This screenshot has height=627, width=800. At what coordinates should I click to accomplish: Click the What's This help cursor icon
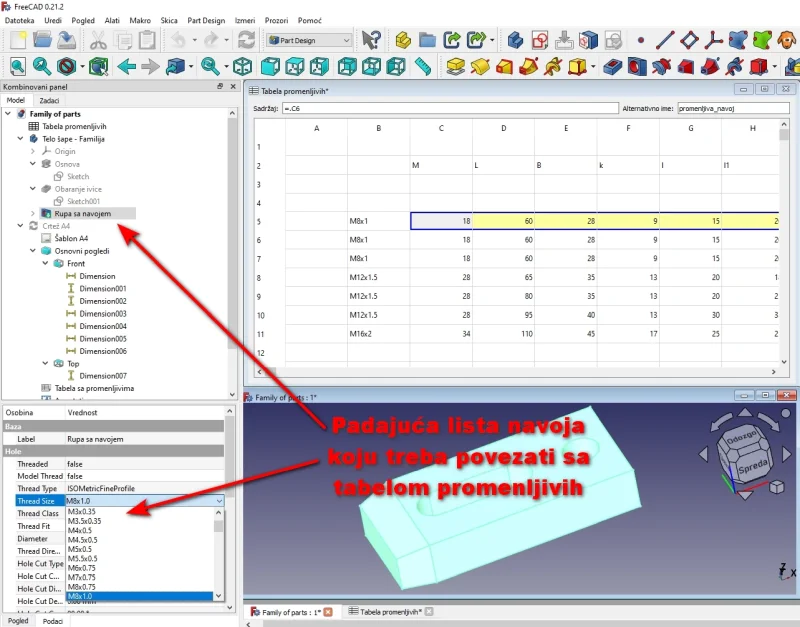[x=372, y=40]
